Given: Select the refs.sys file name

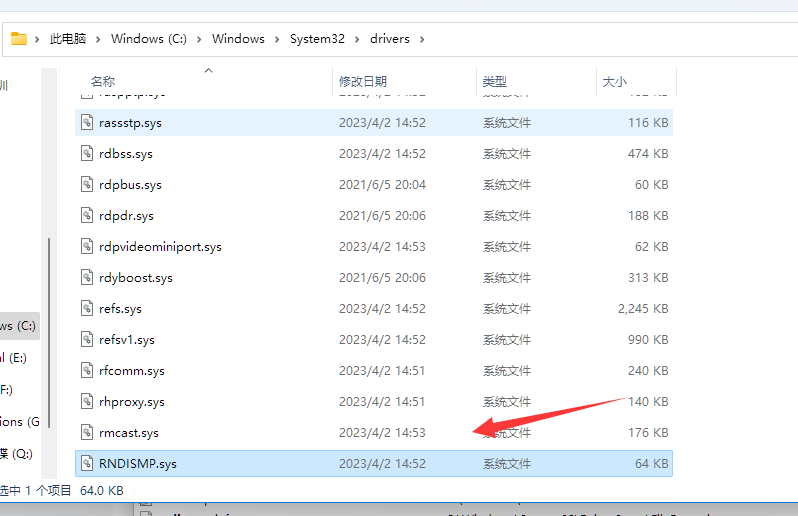Looking at the screenshot, I should [x=120, y=309].
